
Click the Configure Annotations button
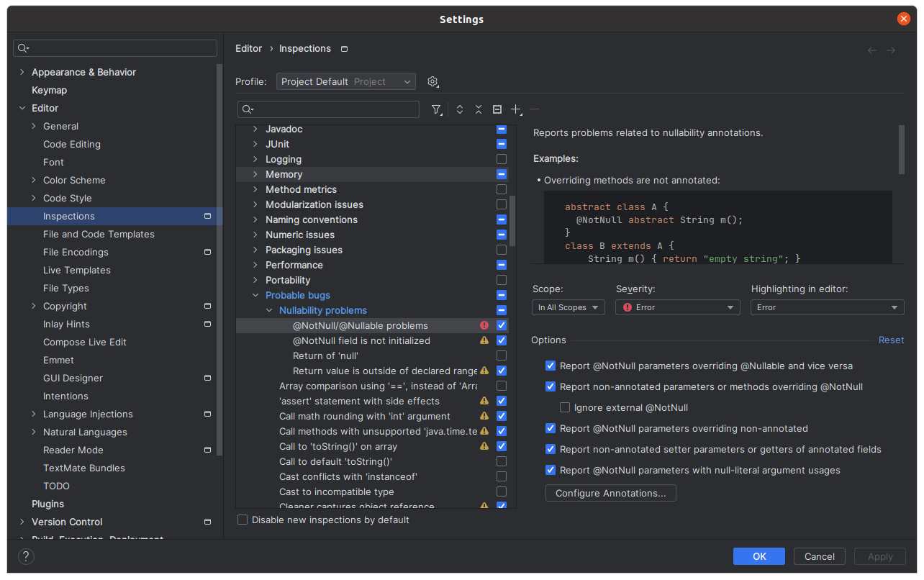click(x=610, y=493)
